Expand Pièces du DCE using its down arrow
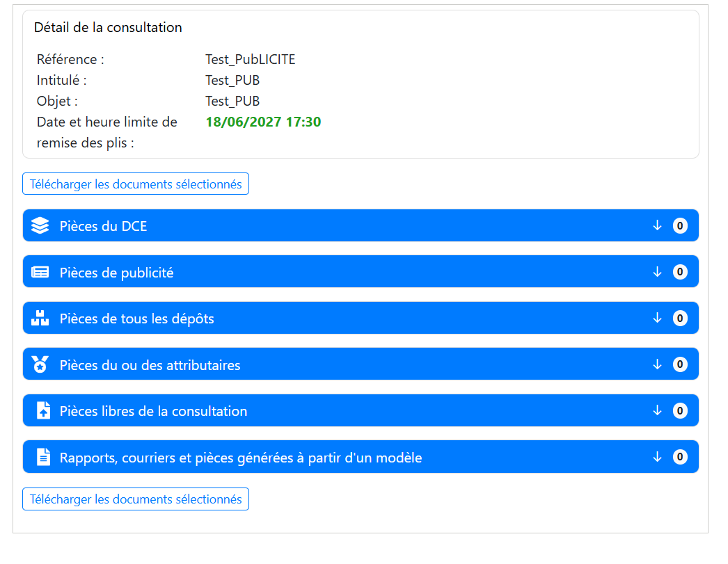 pos(657,226)
